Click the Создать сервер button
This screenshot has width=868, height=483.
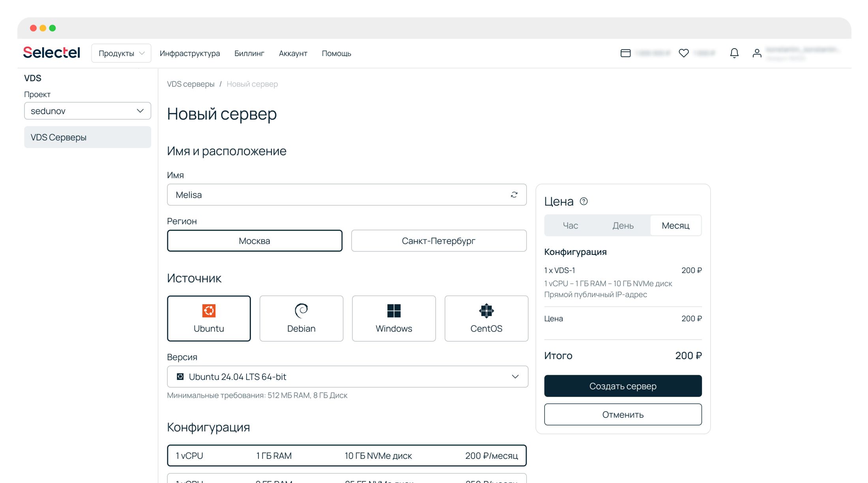pos(623,386)
